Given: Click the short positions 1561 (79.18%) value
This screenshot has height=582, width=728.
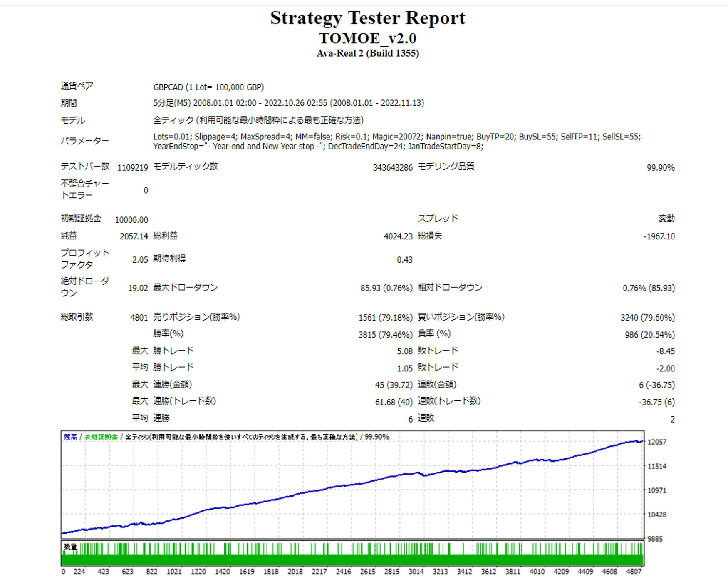Looking at the screenshot, I should [386, 318].
